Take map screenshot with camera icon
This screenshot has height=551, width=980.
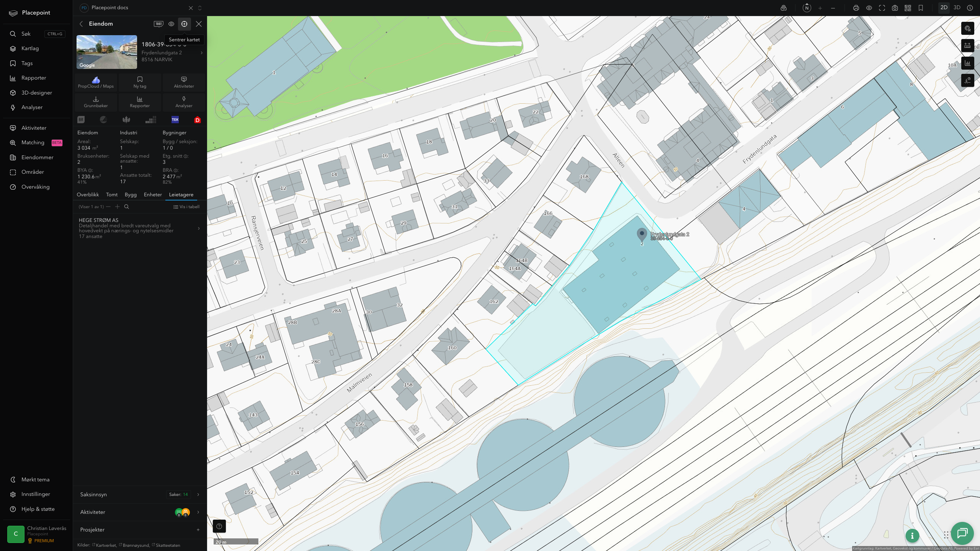pyautogui.click(x=895, y=8)
